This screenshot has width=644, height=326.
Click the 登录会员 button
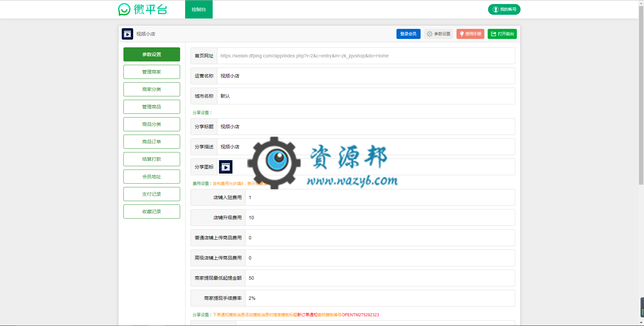(408, 34)
